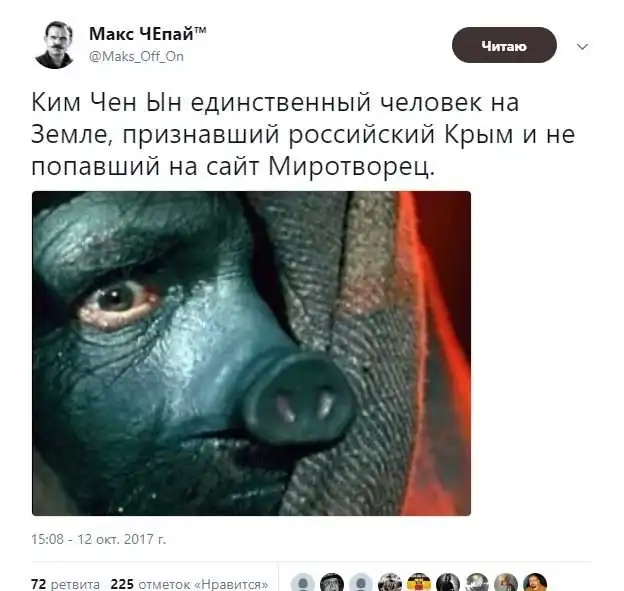Open the last liker avatar, orange-toned
Image resolution: width=624 pixels, height=591 pixels.
pos(535,583)
